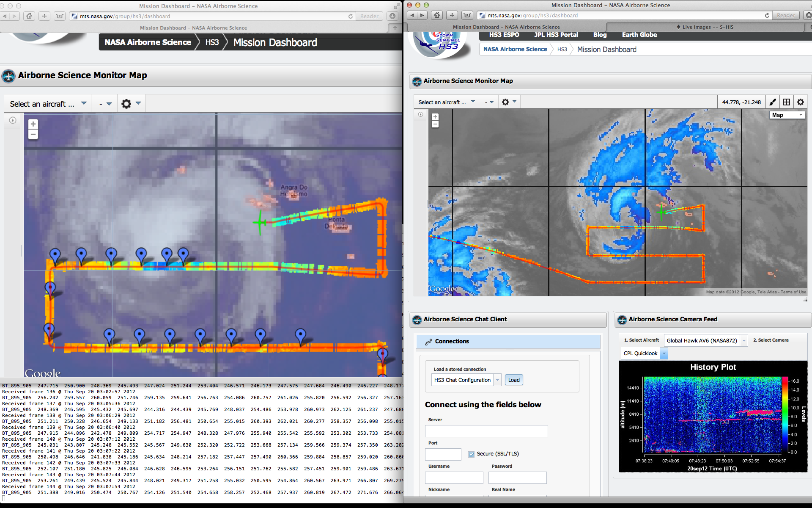The image size is (812, 508).
Task: Switch to the Live Images S-HIS tab
Action: [707, 27]
